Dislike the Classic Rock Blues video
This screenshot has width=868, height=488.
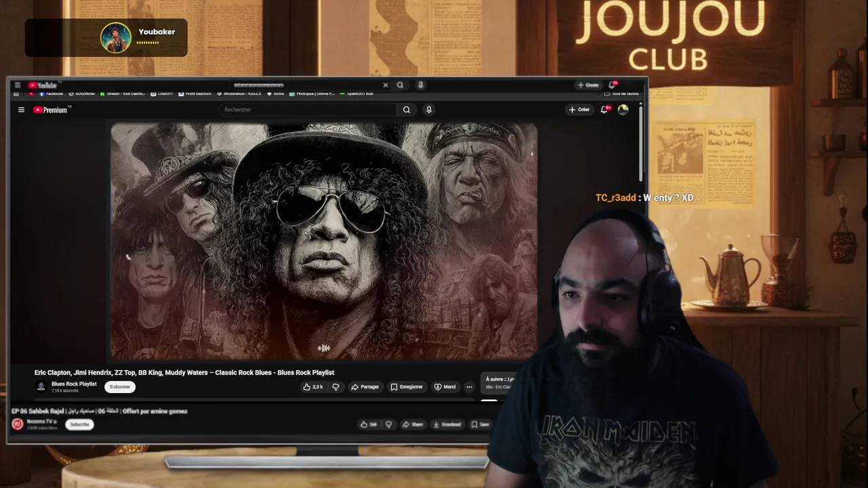pos(336,387)
